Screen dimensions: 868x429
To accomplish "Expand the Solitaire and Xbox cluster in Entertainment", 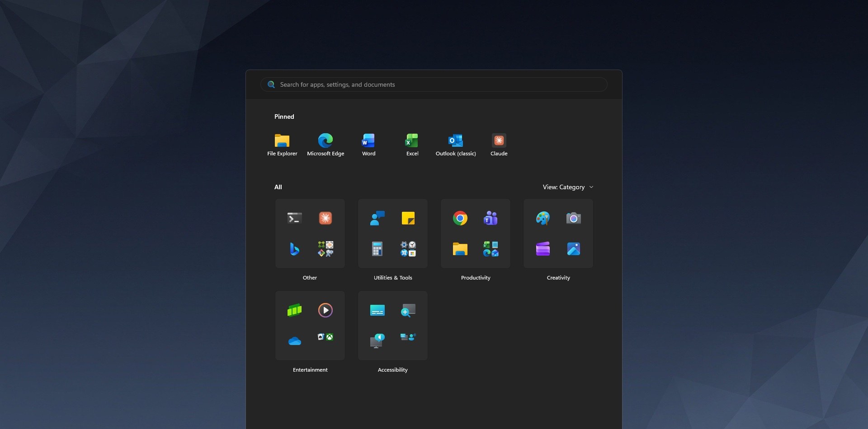I will click(325, 337).
